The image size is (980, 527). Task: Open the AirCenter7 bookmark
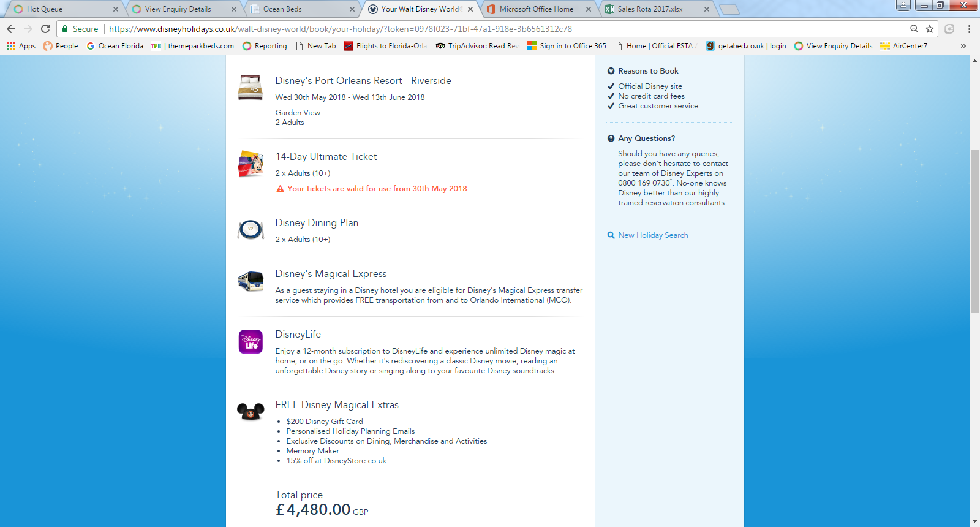tap(904, 46)
